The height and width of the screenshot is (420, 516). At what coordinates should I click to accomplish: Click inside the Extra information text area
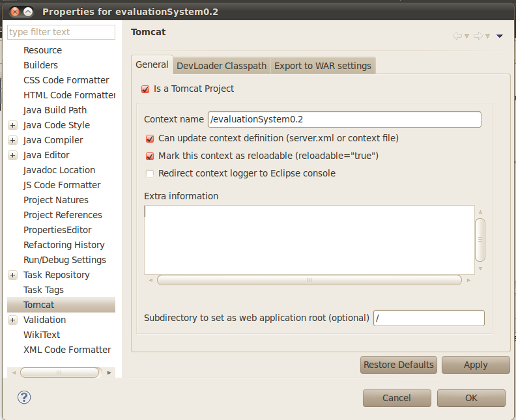(309, 240)
